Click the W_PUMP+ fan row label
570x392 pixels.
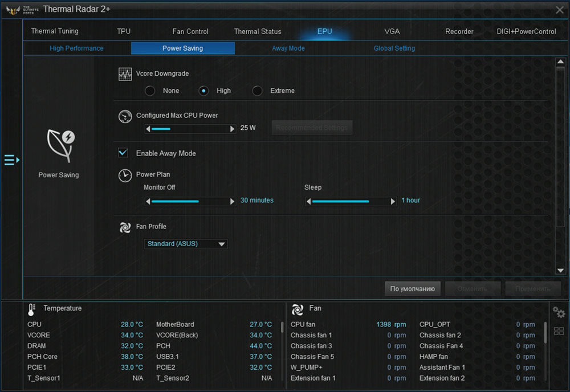(x=306, y=367)
